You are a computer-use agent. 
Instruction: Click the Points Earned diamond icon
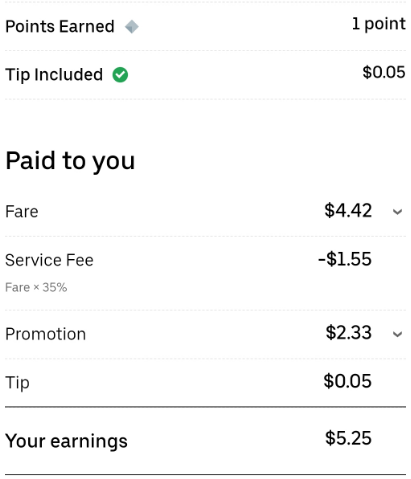(x=131, y=27)
